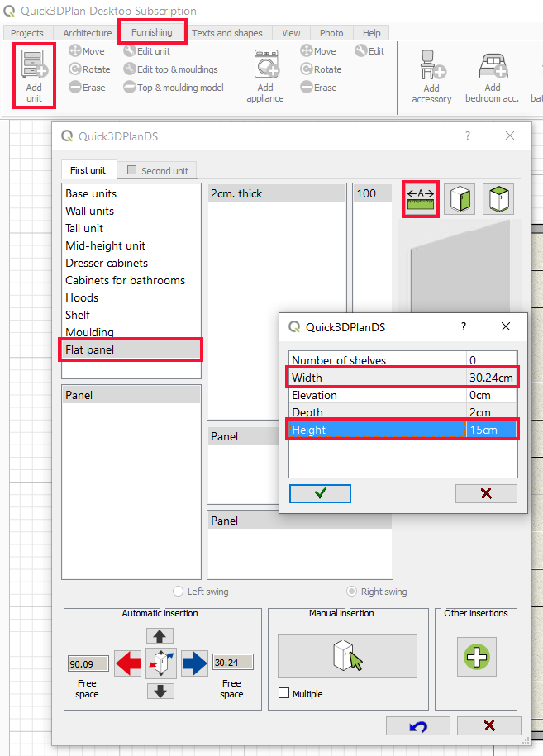Open the Projects tab
Screen dimensions: 543x756
pos(27,33)
